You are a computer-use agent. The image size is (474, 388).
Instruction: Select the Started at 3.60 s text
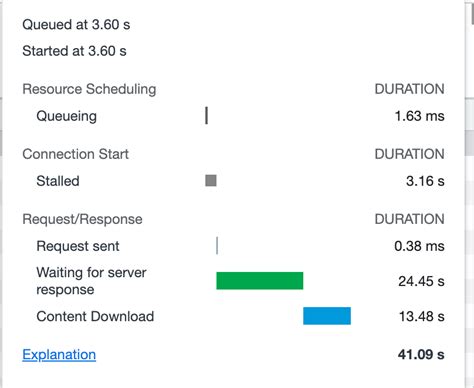(74, 51)
